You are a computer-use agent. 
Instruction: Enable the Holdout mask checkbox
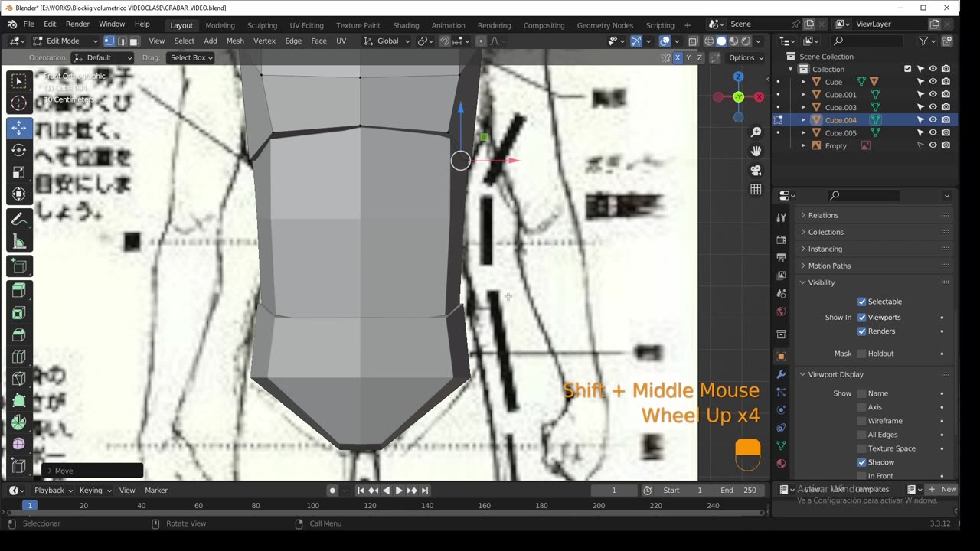[x=862, y=354]
